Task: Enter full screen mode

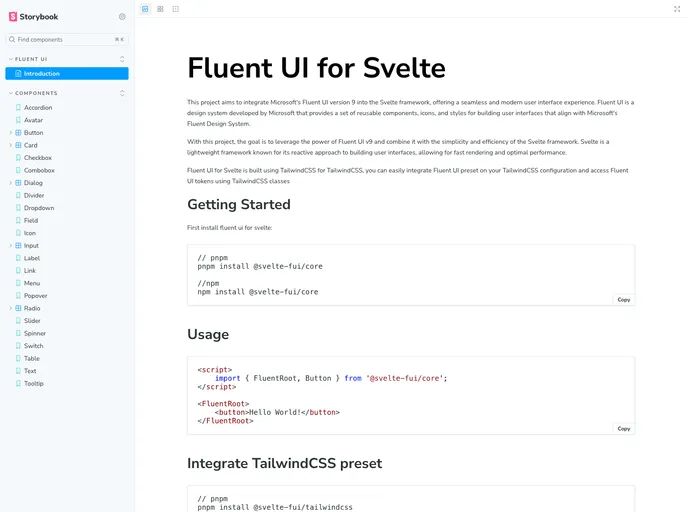Action: (x=677, y=9)
